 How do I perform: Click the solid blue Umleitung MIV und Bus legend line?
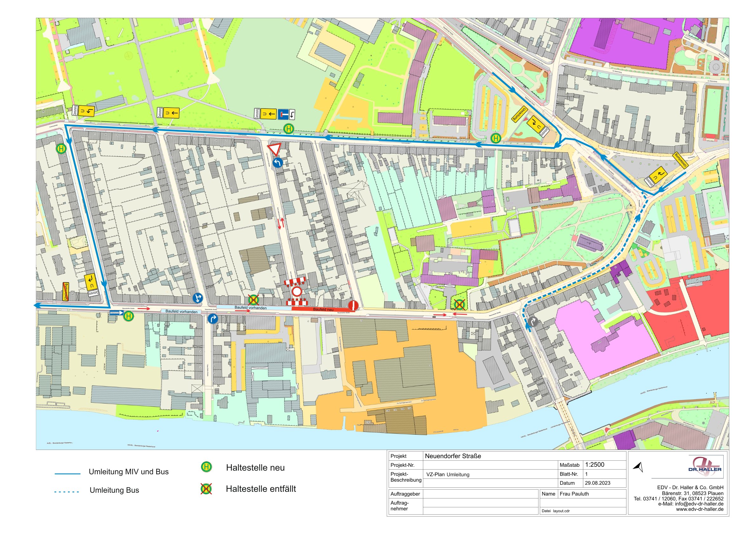[68, 473]
